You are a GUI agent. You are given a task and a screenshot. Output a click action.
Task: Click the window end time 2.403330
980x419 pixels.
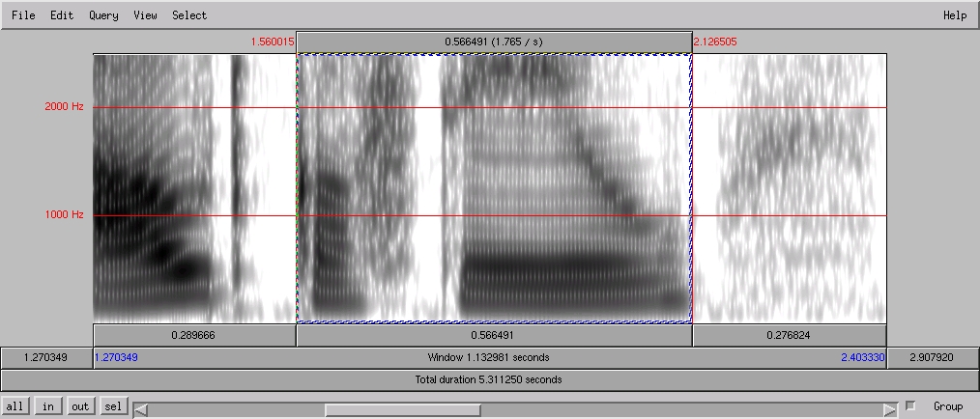coord(862,358)
